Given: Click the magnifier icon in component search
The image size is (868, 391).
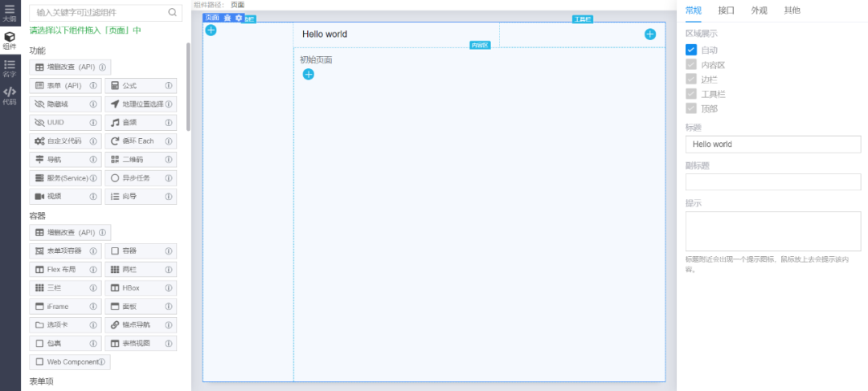Looking at the screenshot, I should coord(173,12).
